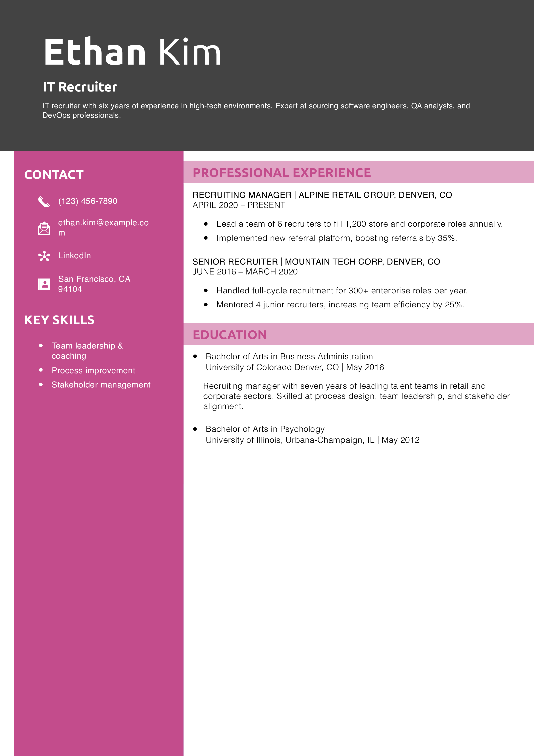Open the LinkedIn link text

[74, 256]
